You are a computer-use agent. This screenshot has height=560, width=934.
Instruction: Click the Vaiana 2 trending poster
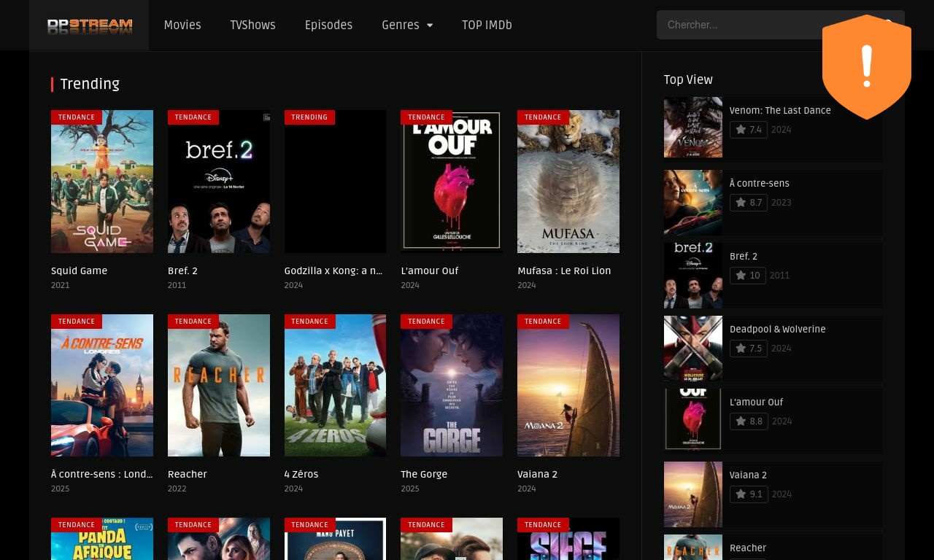[568, 386]
